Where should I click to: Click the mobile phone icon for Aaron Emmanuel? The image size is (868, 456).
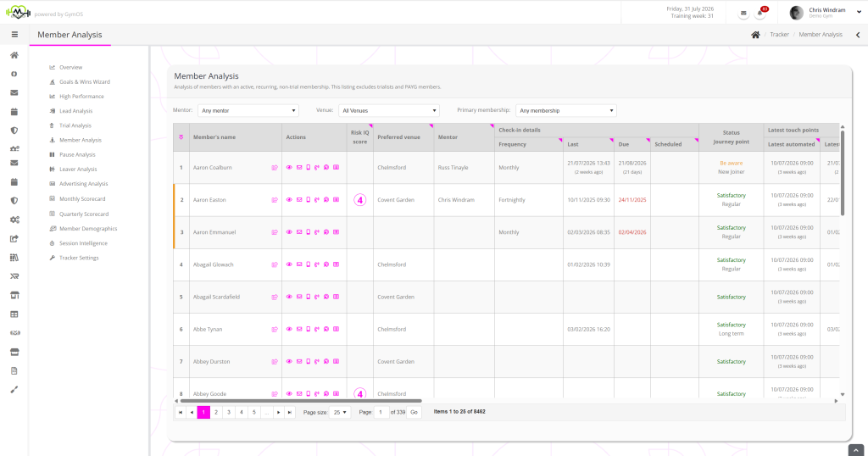309,232
